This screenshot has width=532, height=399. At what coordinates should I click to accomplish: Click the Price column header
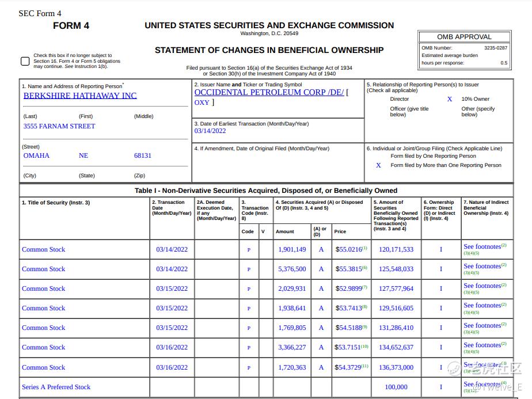tap(340, 231)
